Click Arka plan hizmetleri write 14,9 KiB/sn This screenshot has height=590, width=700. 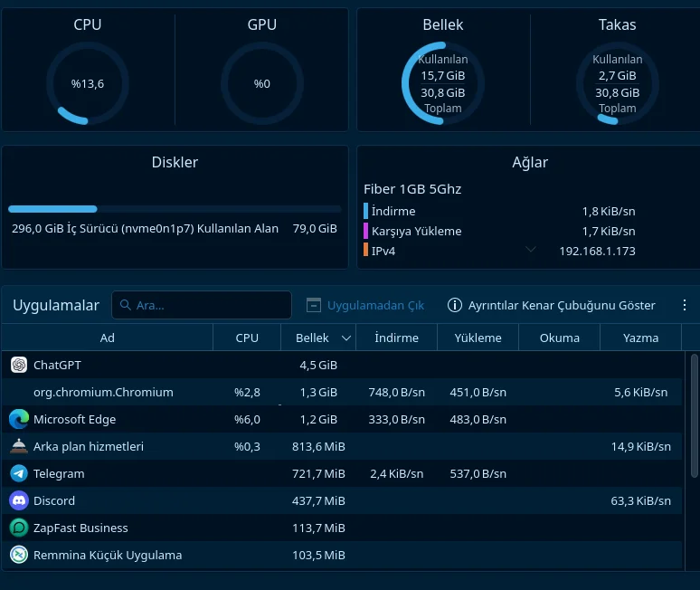coord(640,446)
